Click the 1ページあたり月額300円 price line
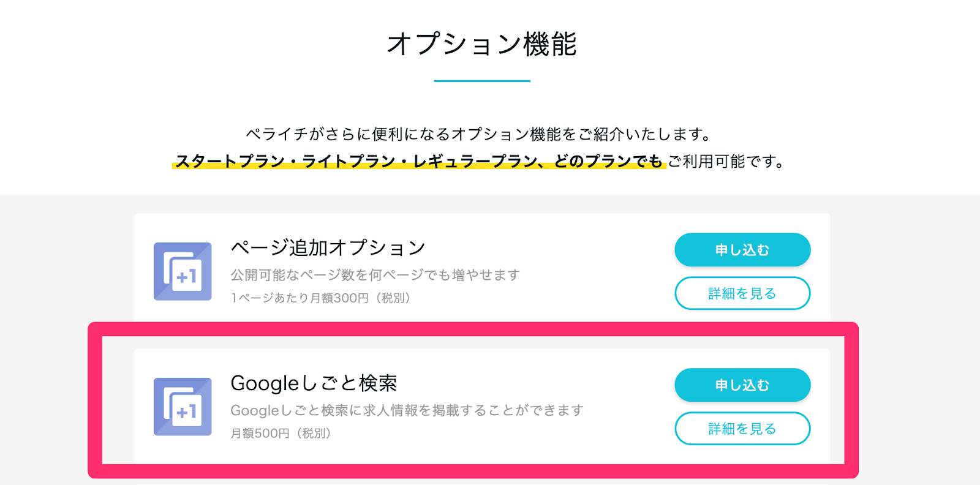This screenshot has height=485, width=980. (320, 298)
